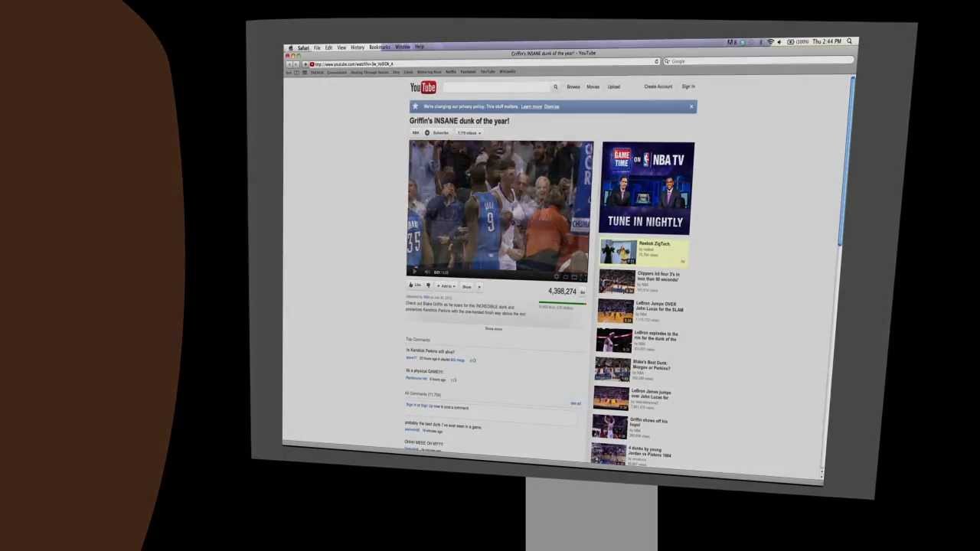Viewport: 980px width, 551px height.
Task: Play the video with the player's play button
Action: [x=414, y=272]
